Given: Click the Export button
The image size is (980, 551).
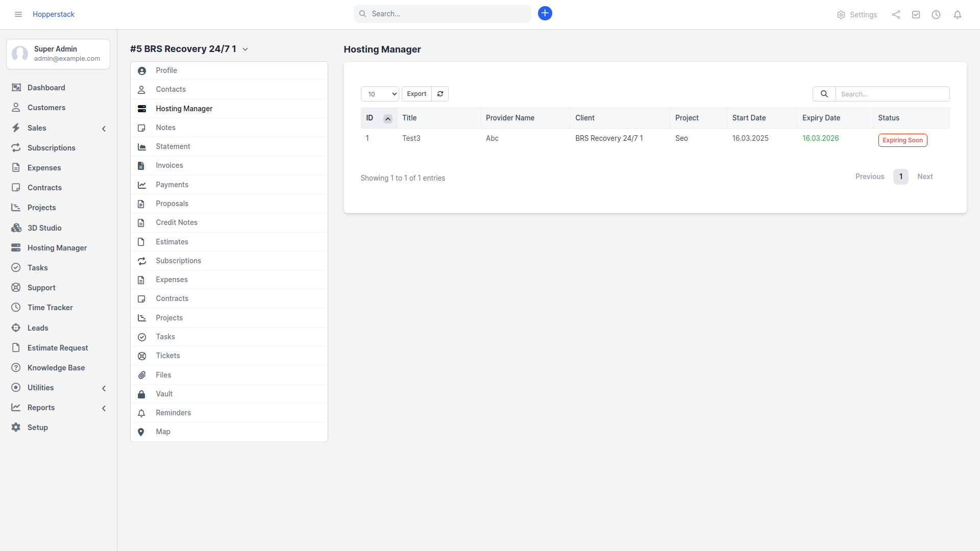Looking at the screenshot, I should click(x=416, y=94).
